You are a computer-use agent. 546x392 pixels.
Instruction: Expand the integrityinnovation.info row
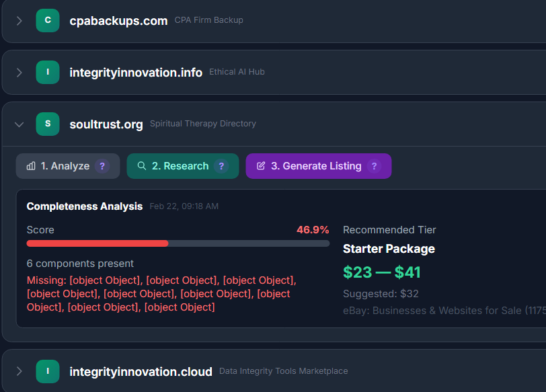pos(19,73)
